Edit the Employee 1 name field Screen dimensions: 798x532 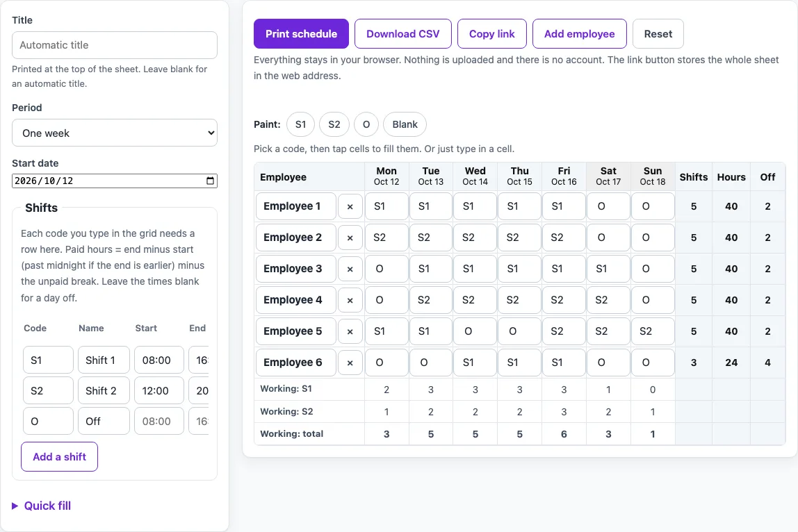pyautogui.click(x=295, y=206)
